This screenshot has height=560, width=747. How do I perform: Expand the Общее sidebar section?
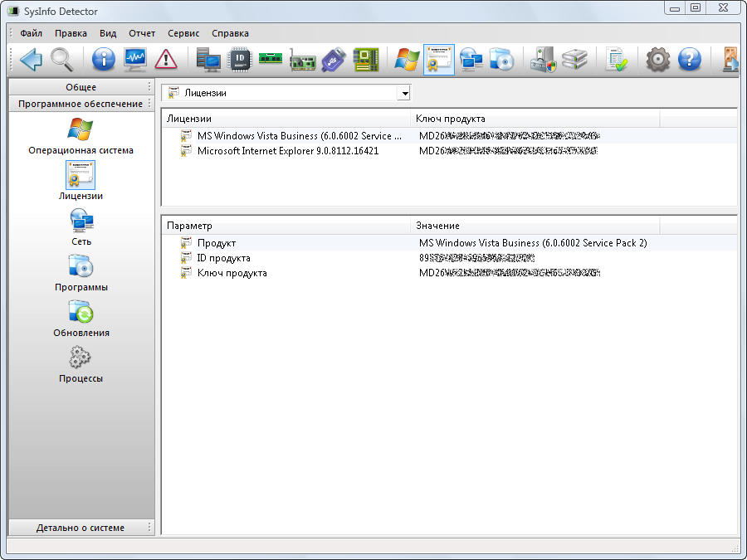81,87
